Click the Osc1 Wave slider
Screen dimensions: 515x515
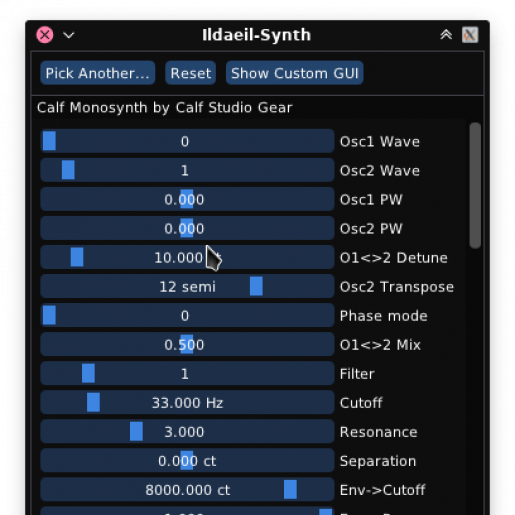[187, 141]
